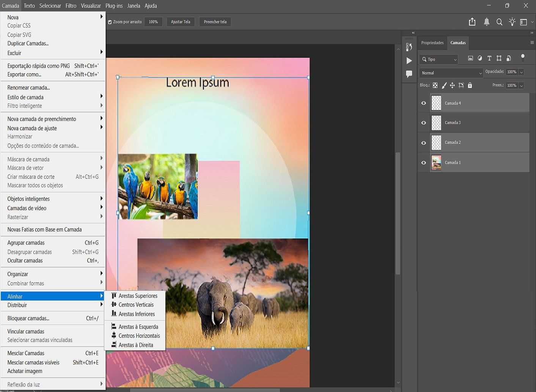Click the lock all layers padlock icon
This screenshot has width=536, height=392.
[470, 85]
